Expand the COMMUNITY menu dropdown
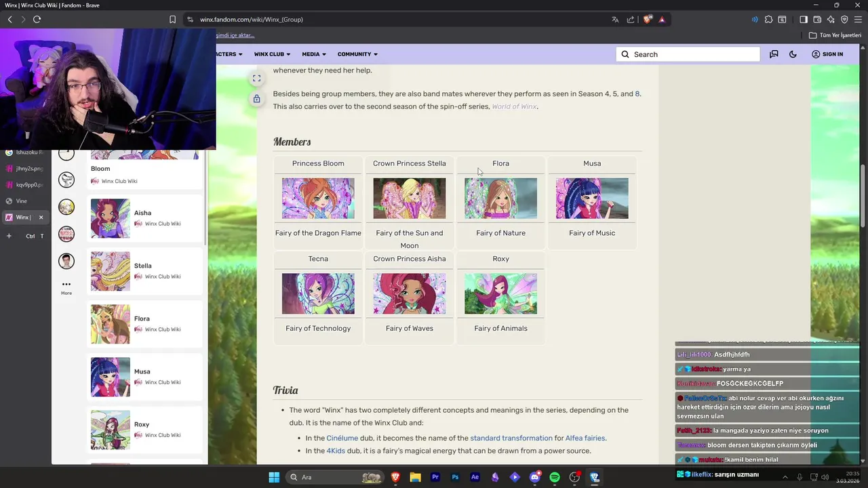The image size is (868, 488). pyautogui.click(x=357, y=54)
